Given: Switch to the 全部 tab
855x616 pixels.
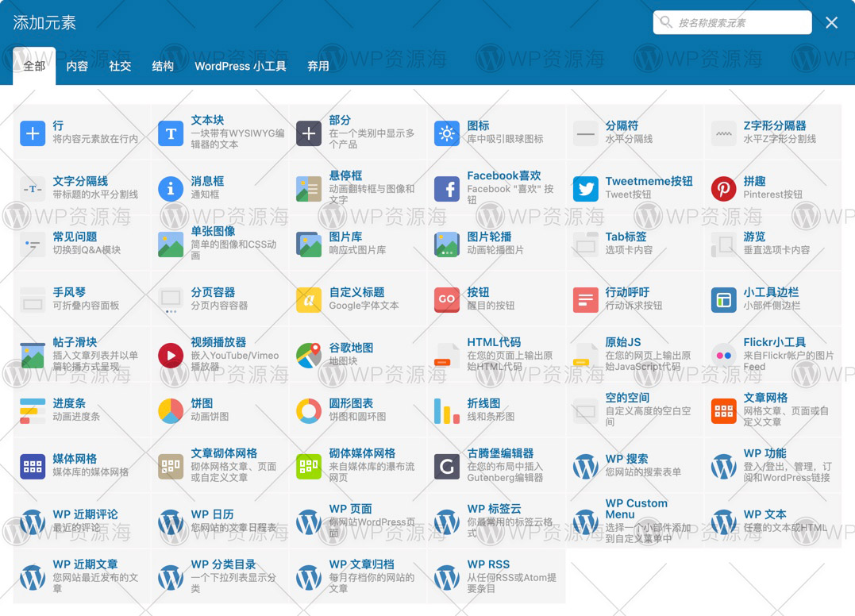Looking at the screenshot, I should [34, 66].
